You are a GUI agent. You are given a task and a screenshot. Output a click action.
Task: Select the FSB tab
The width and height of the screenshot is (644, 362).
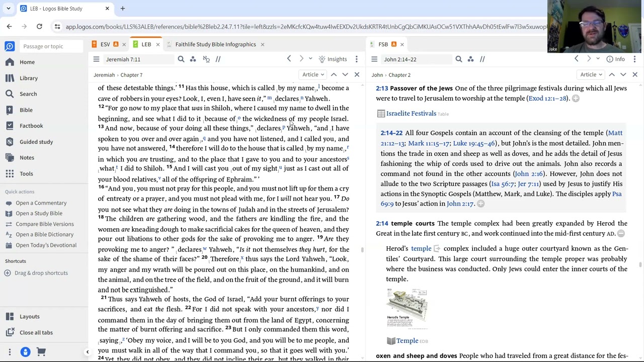383,44
